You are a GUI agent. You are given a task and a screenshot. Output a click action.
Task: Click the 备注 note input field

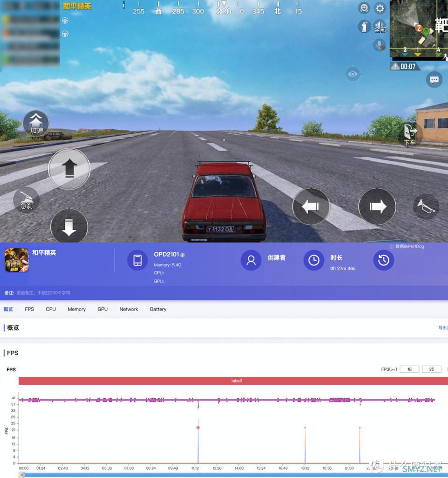point(43,293)
